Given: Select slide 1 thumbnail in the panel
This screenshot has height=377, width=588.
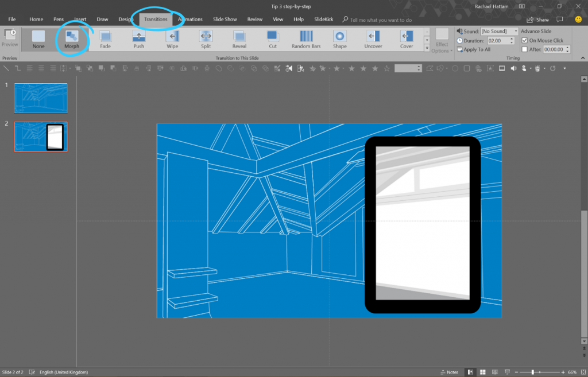Looking at the screenshot, I should click(x=40, y=98).
